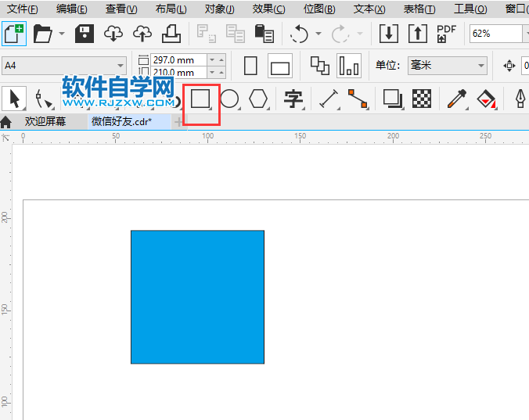529x420 pixels.
Task: Open the Undo history dropdown arrow
Action: click(318, 34)
